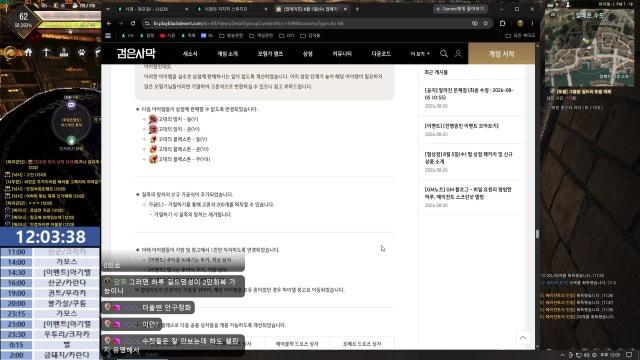Click the house icon in the game HUD

28,52
